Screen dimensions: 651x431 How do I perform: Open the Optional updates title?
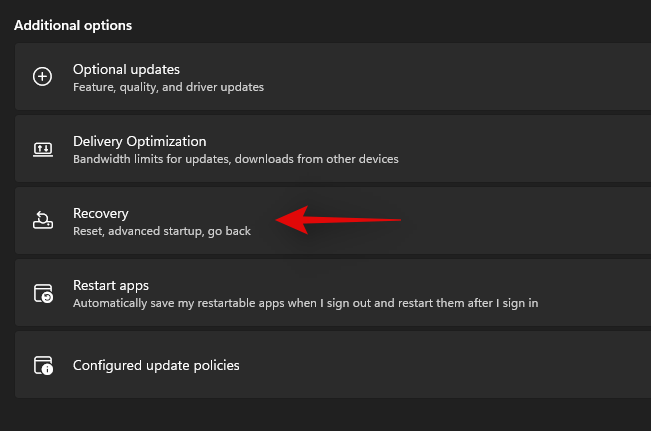[x=126, y=69]
